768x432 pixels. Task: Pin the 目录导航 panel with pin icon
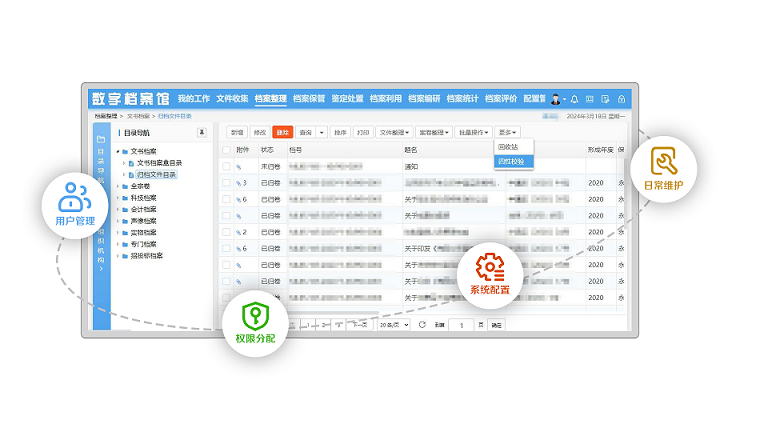click(x=201, y=132)
